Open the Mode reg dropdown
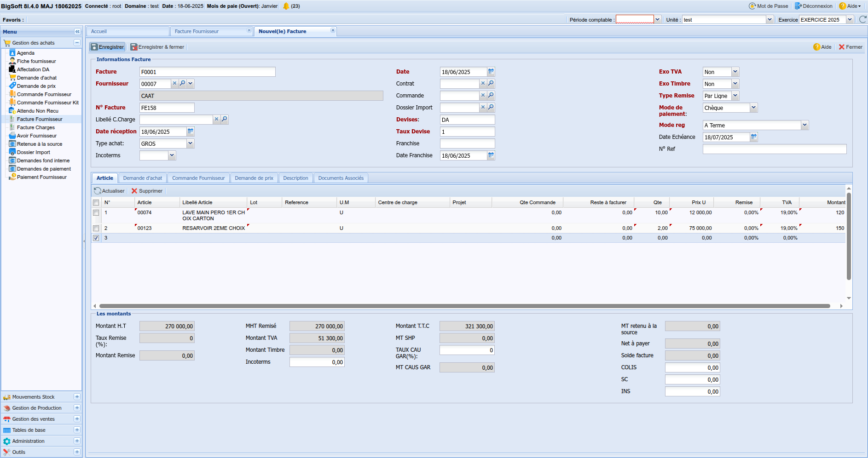 [804, 125]
